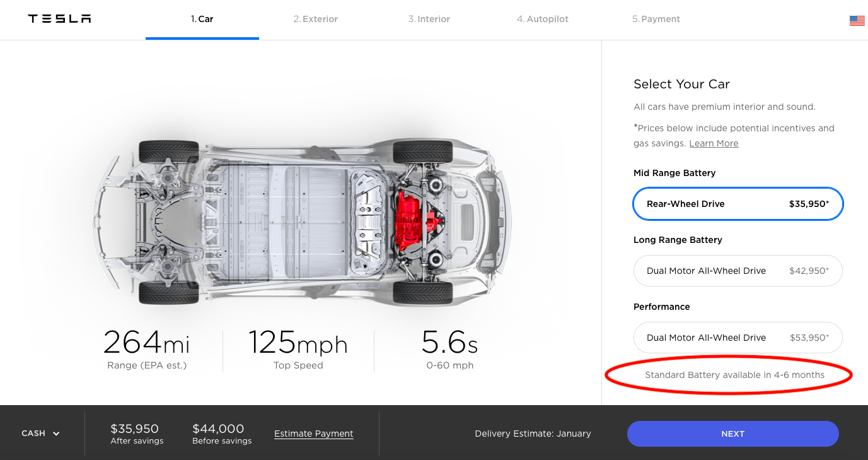The width and height of the screenshot is (868, 460).
Task: Open the 3. Interior step
Action: coord(429,19)
